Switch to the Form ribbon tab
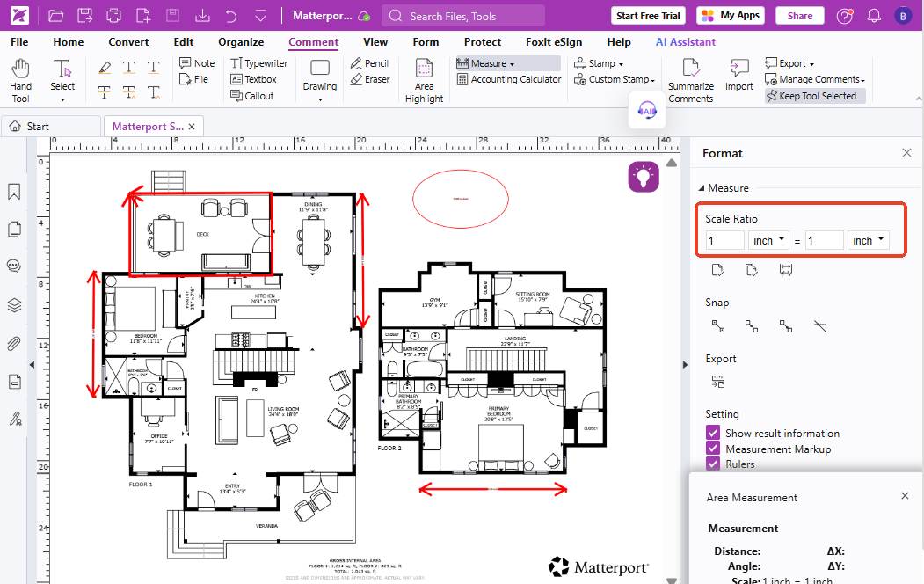 [426, 41]
